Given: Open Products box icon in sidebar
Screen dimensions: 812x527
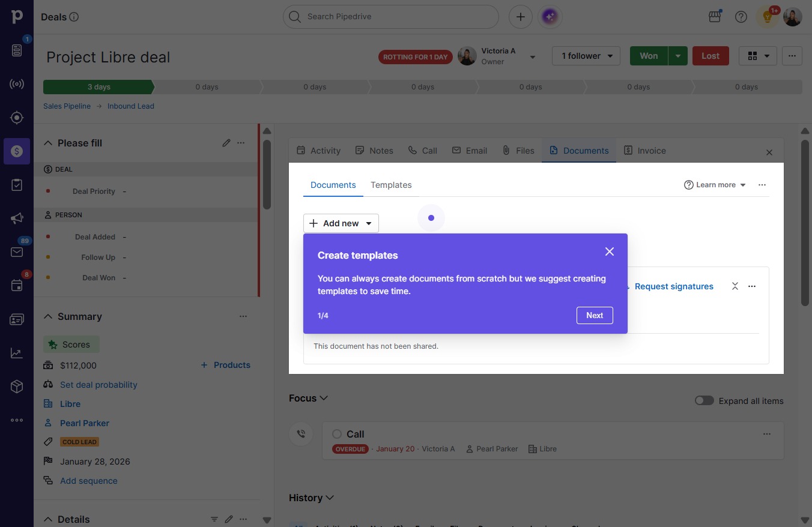Looking at the screenshot, I should pyautogui.click(x=17, y=387).
